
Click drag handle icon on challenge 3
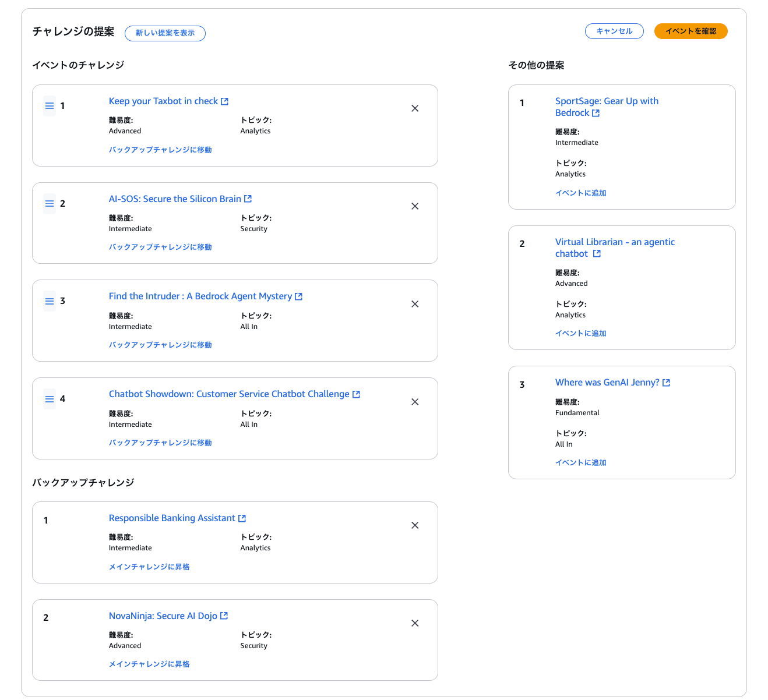pos(50,301)
